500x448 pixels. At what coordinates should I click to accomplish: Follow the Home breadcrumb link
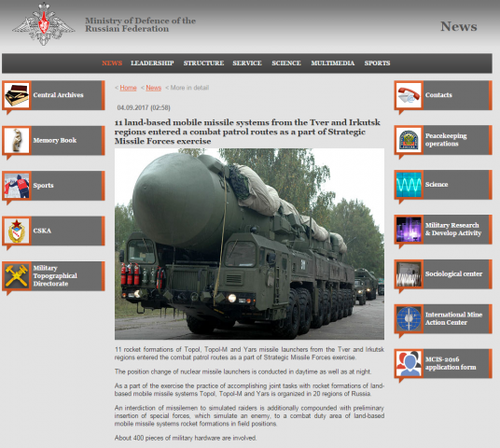point(128,88)
